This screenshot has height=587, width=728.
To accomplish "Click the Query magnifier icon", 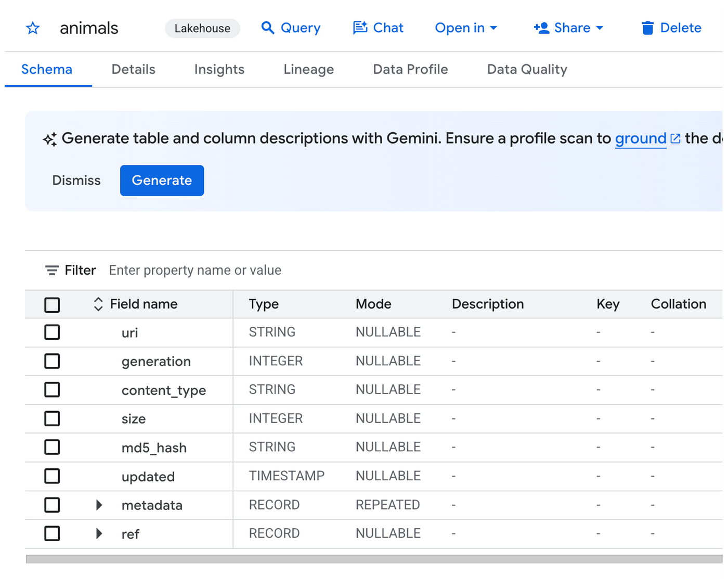I will point(268,28).
